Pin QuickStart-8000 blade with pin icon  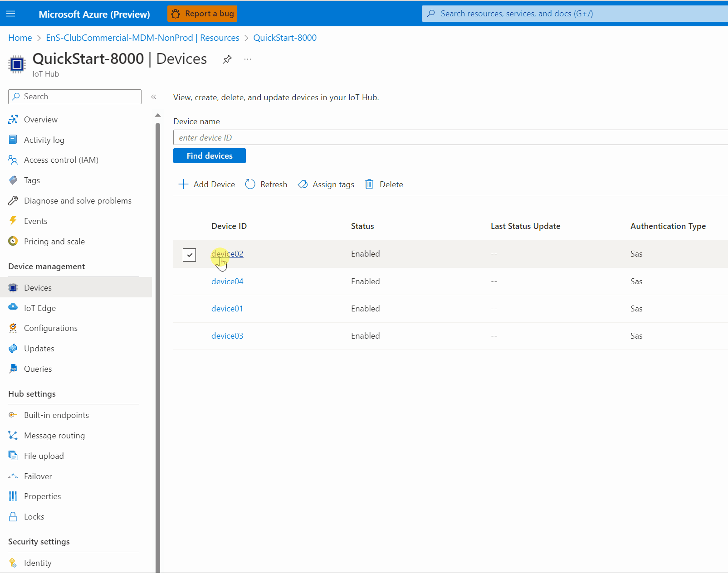pos(227,59)
